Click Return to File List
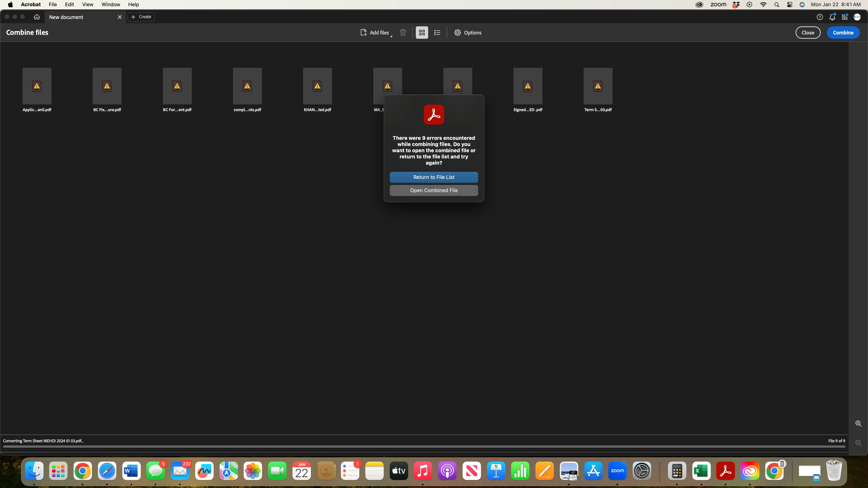Image resolution: width=868 pixels, height=488 pixels. coord(434,177)
